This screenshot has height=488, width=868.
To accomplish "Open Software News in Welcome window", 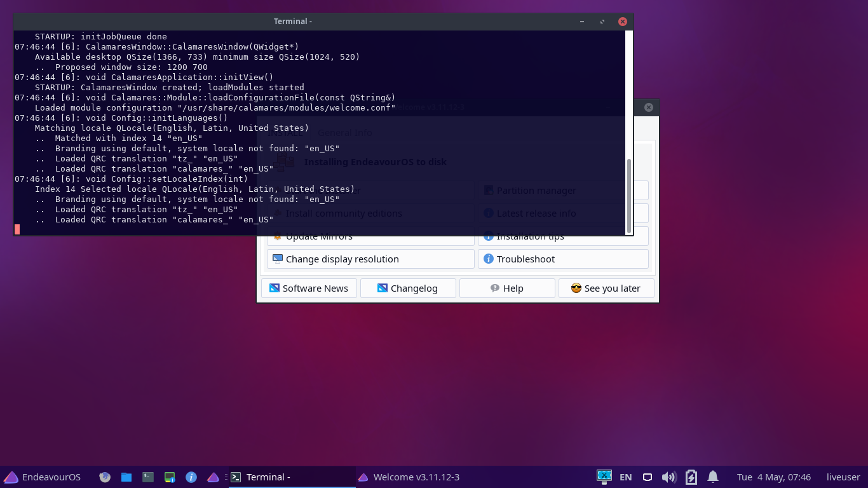I will click(x=309, y=288).
